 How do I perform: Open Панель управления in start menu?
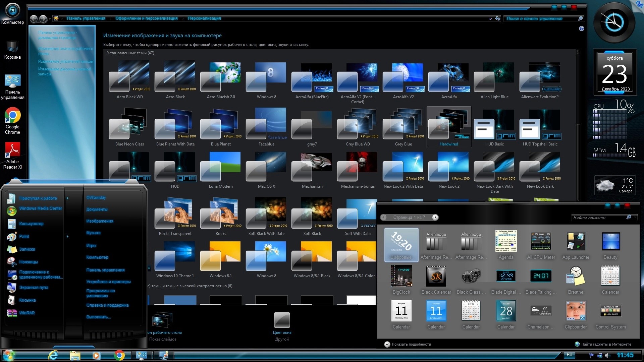tap(105, 270)
